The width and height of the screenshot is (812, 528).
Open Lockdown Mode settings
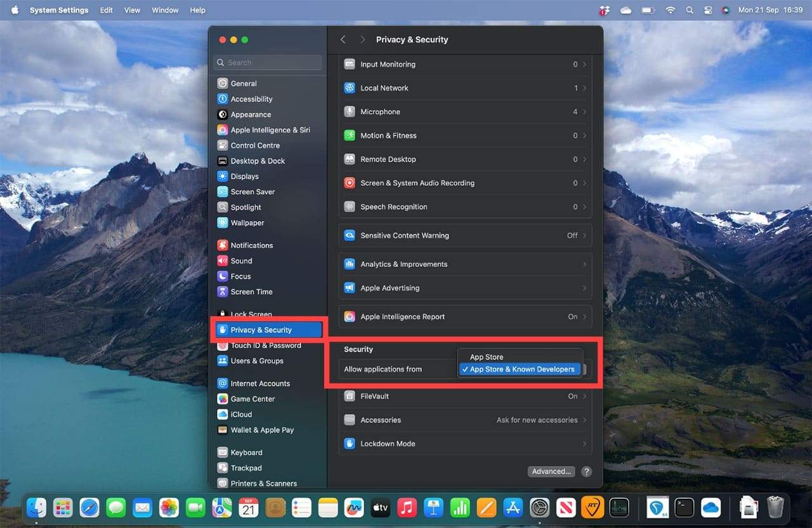465,444
